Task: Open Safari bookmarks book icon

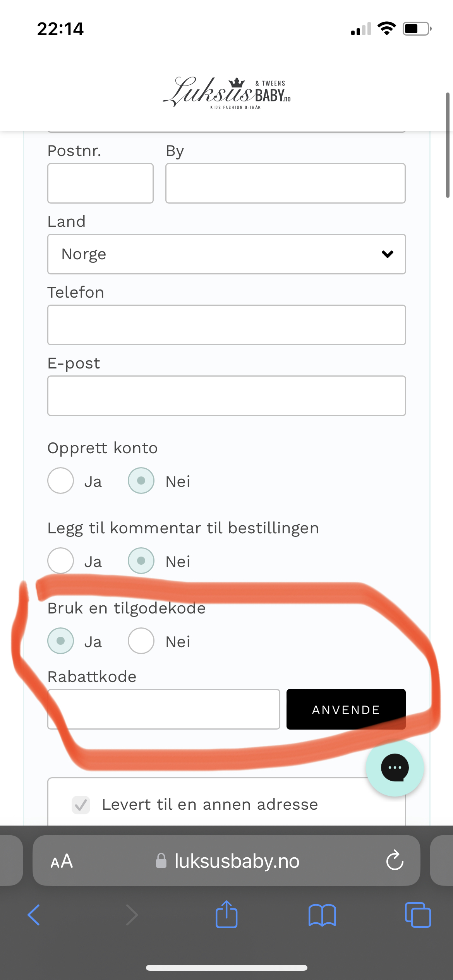Action: click(322, 915)
